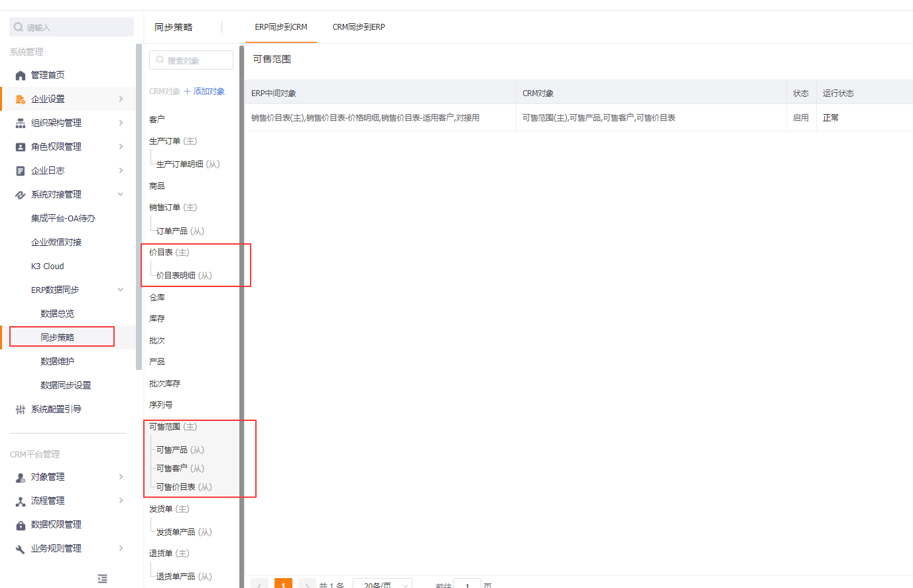Viewport: 913px width, 588px height.
Task: Select 可售产品 (从) in the object list
Action: pyautogui.click(x=180, y=450)
